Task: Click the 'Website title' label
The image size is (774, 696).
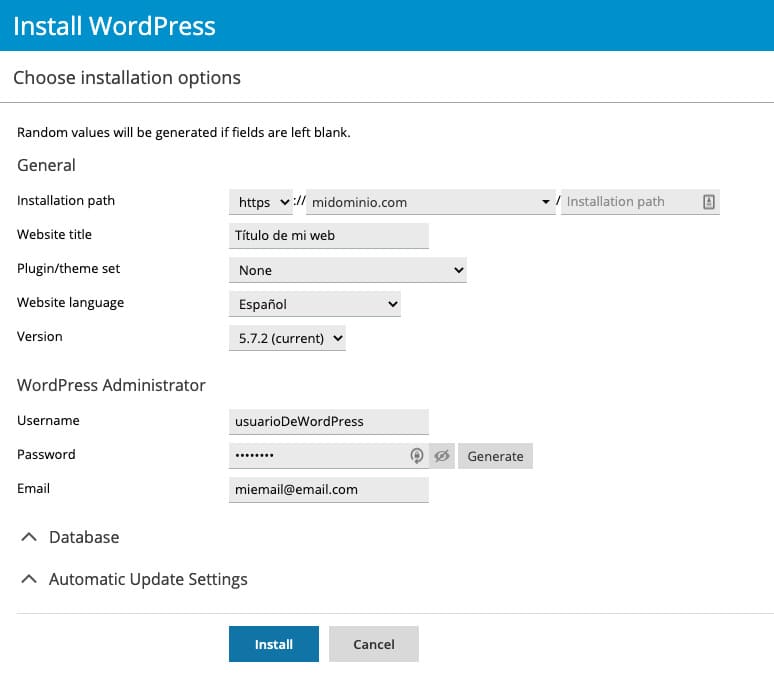Action: click(54, 234)
